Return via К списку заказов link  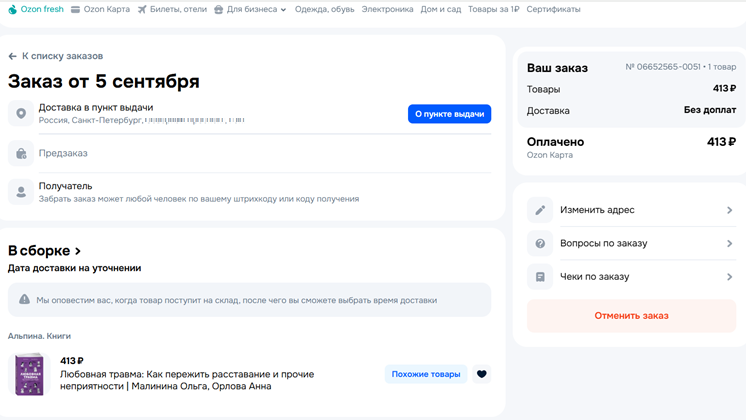click(62, 56)
